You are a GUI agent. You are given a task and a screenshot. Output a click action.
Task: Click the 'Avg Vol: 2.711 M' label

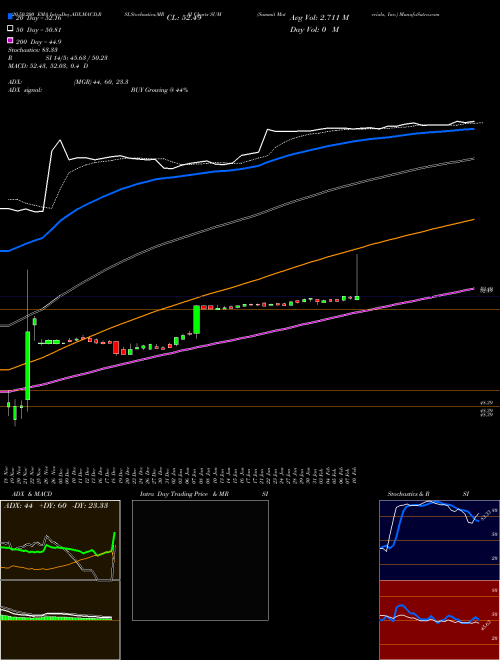click(x=319, y=18)
